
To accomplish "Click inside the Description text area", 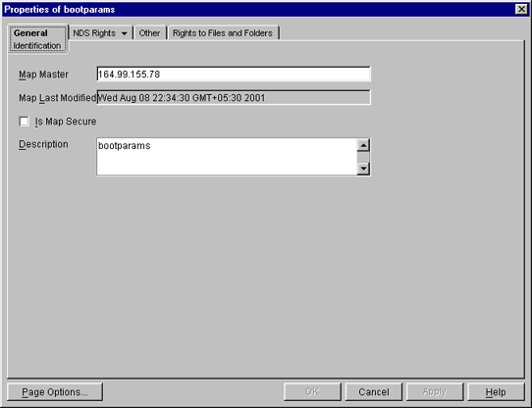I will click(227, 157).
